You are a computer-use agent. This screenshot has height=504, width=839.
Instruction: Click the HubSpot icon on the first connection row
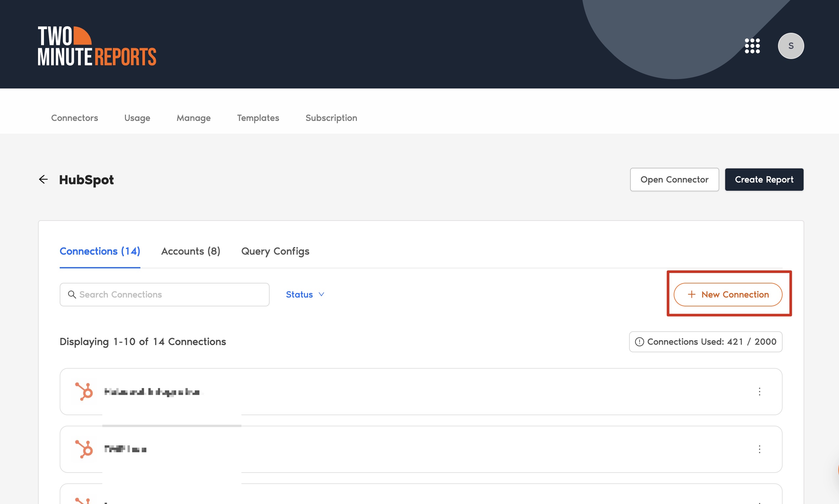click(84, 392)
